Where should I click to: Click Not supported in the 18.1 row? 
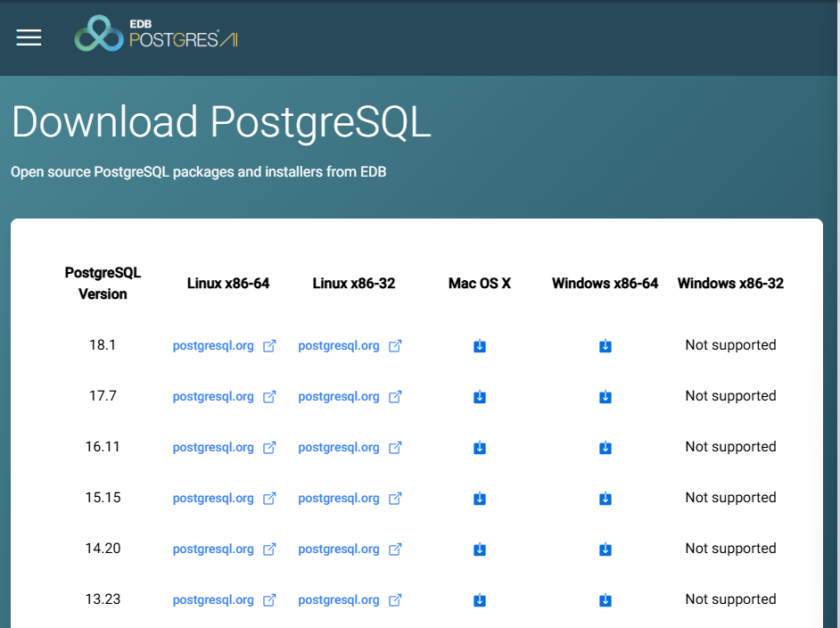tap(730, 345)
